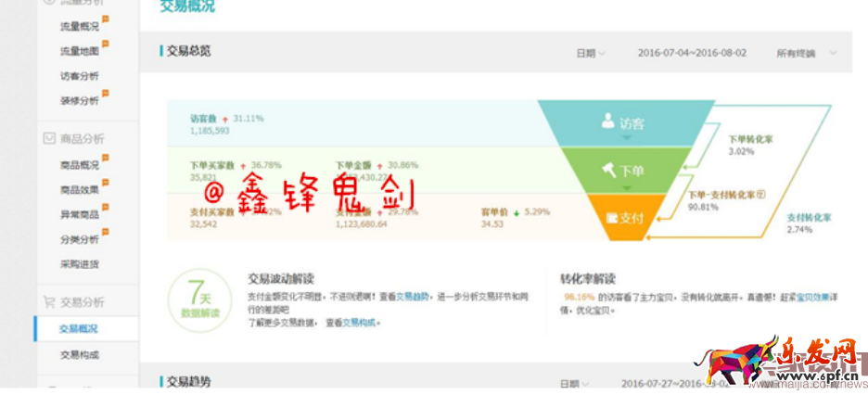Select the active 交易概况 sidebar item
Image resolution: width=868 pixels, height=395 pixels.
click(86, 328)
